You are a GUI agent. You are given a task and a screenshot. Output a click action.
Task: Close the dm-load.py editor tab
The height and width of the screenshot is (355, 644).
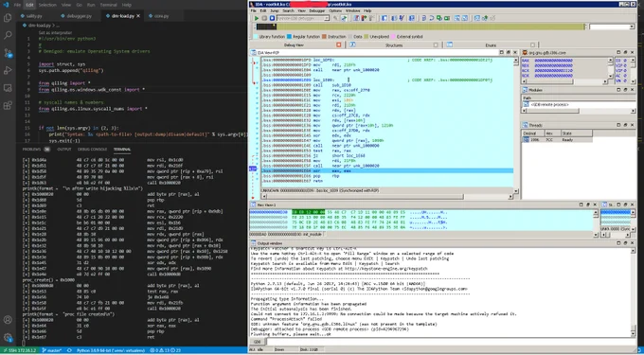click(x=138, y=16)
